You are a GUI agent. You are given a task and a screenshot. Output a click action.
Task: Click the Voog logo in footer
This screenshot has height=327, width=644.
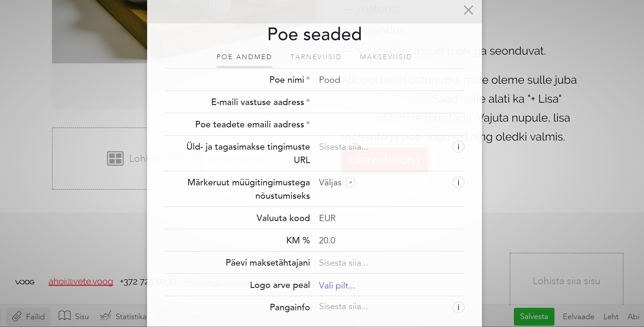(x=25, y=282)
